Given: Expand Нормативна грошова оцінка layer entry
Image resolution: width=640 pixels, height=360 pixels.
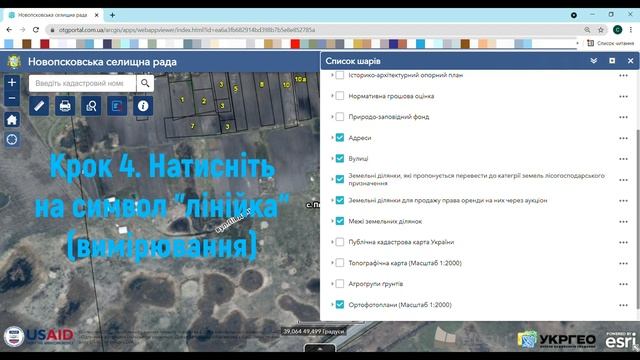Looking at the screenshot, I should 332,96.
